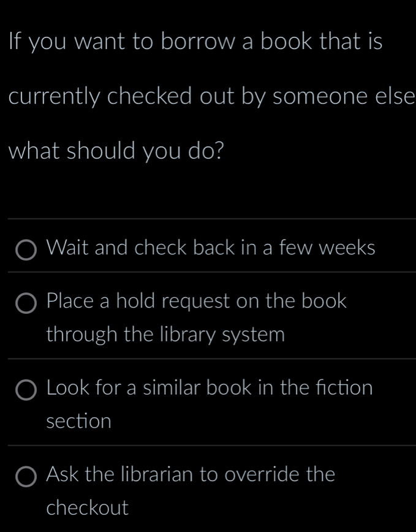
Task: Mark the librarian override radio button
Action: [x=26, y=476]
